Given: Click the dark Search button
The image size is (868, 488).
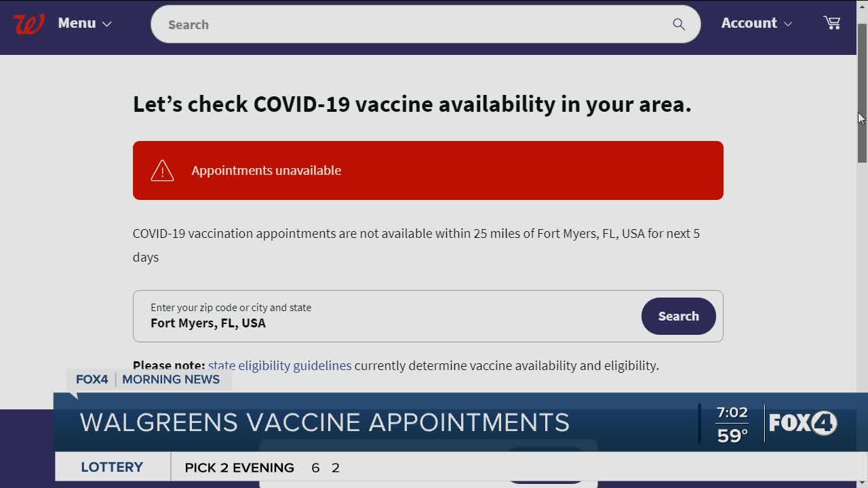Looking at the screenshot, I should pyautogui.click(x=678, y=316).
